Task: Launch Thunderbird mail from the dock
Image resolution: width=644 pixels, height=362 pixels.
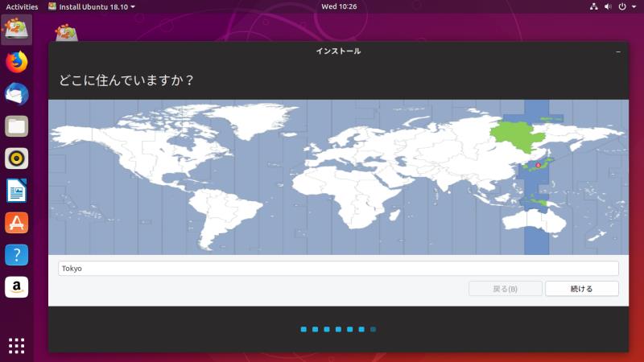Action: pos(16,94)
